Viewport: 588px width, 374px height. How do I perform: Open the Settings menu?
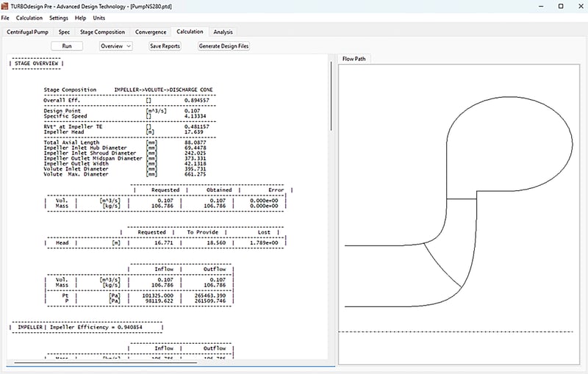(x=59, y=18)
